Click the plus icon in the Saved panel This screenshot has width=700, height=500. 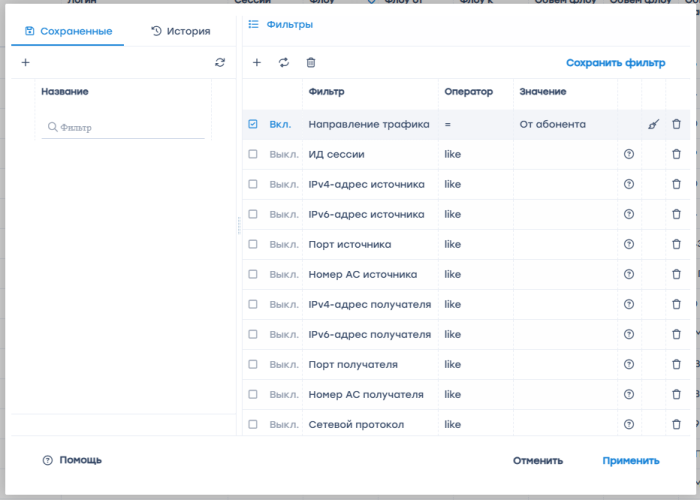[25, 62]
